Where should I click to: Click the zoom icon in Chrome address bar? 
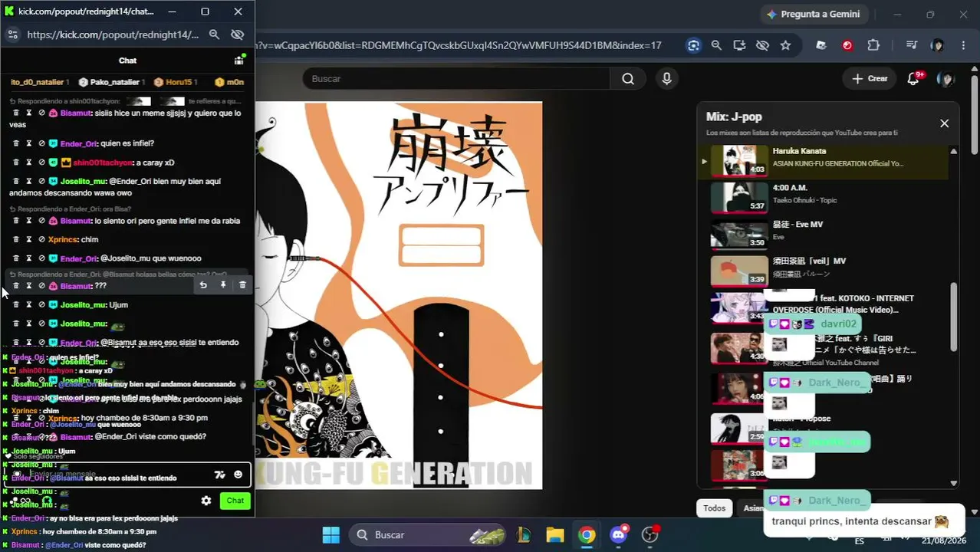[716, 45]
